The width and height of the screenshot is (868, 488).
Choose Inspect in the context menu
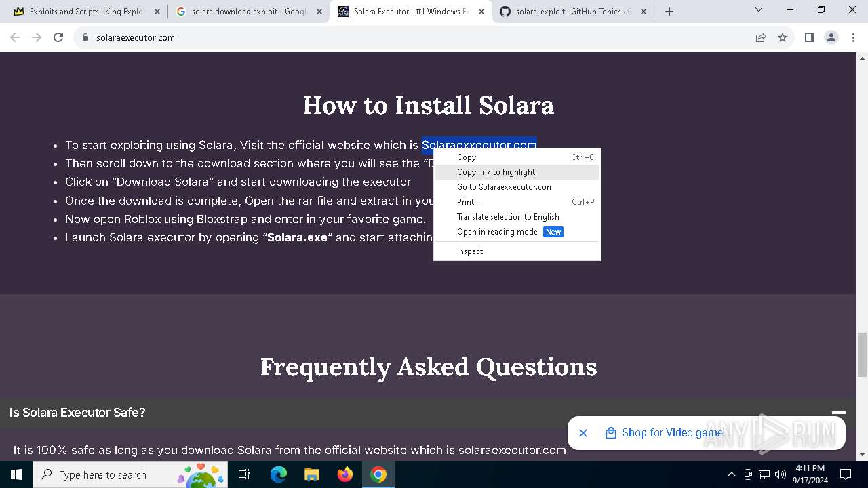pyautogui.click(x=517, y=251)
